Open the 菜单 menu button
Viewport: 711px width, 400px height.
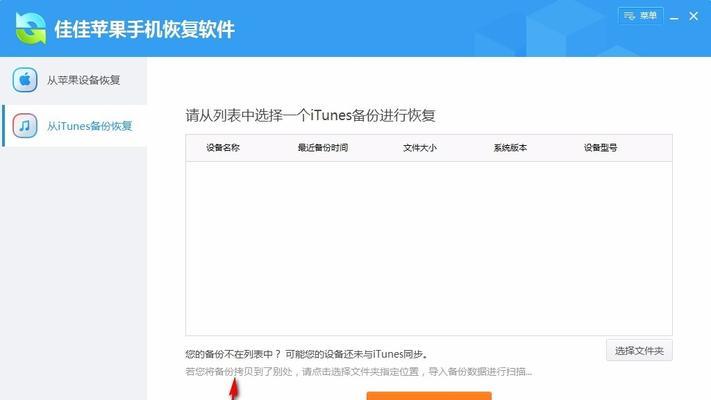pos(640,15)
